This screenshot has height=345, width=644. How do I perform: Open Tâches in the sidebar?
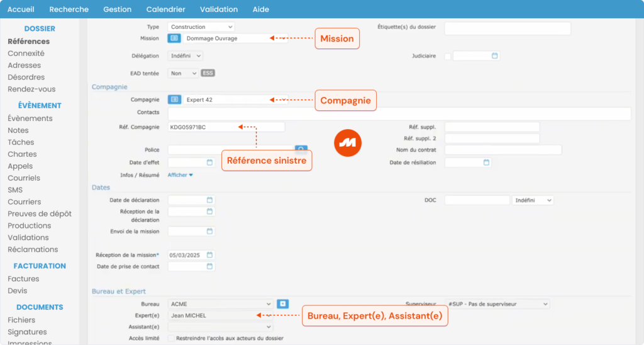coord(21,142)
